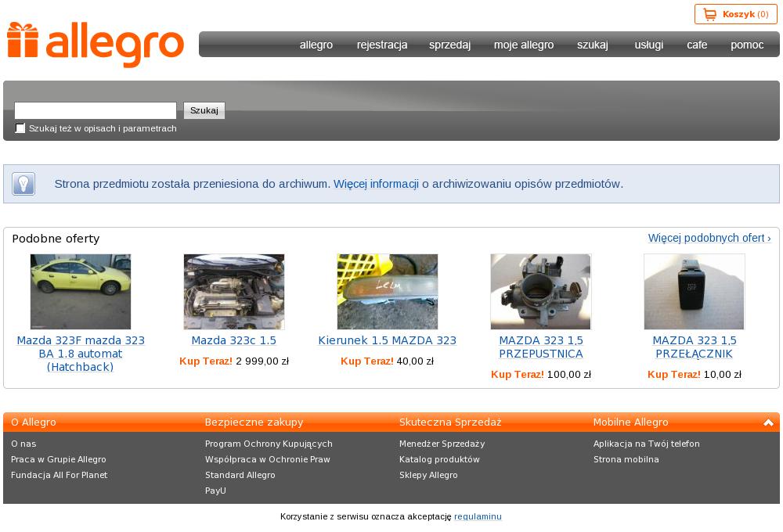Click the O nas footer link
The height and width of the screenshot is (532, 783).
click(23, 444)
